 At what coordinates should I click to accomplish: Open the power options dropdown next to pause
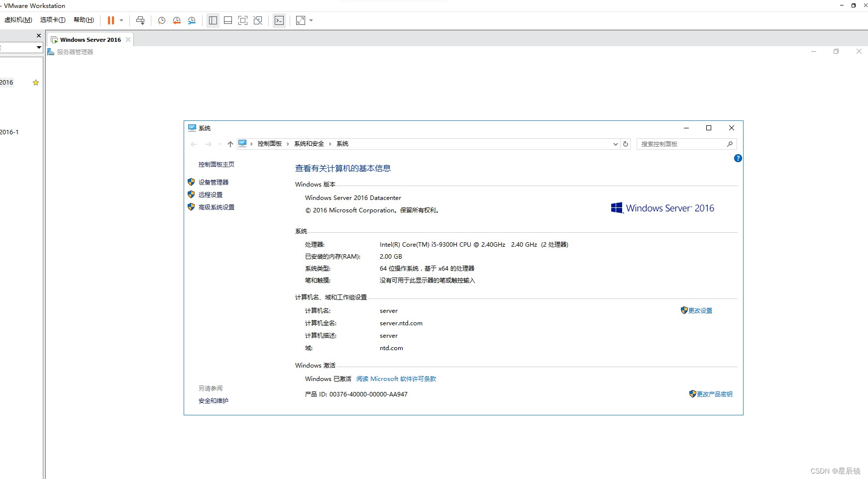tap(121, 20)
